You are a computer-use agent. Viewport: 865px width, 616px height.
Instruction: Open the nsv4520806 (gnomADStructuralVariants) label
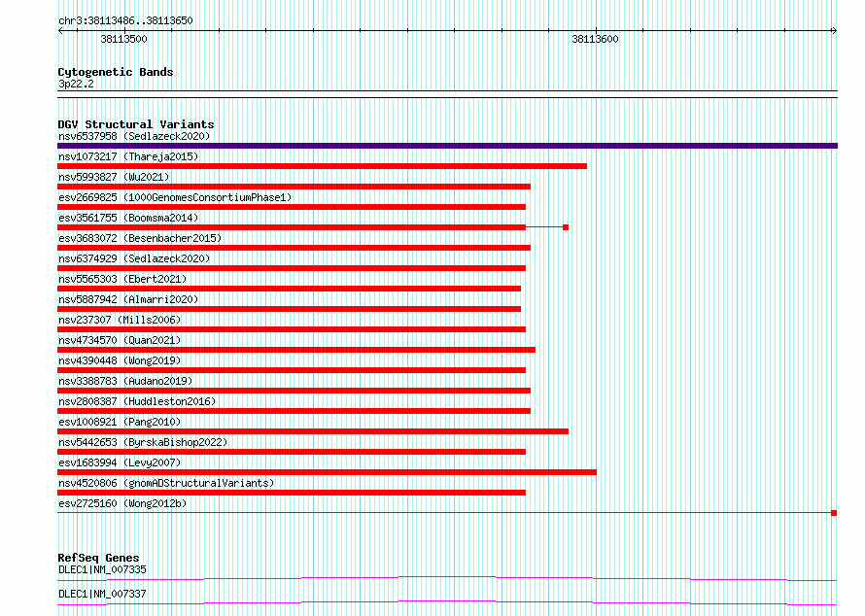point(166,483)
